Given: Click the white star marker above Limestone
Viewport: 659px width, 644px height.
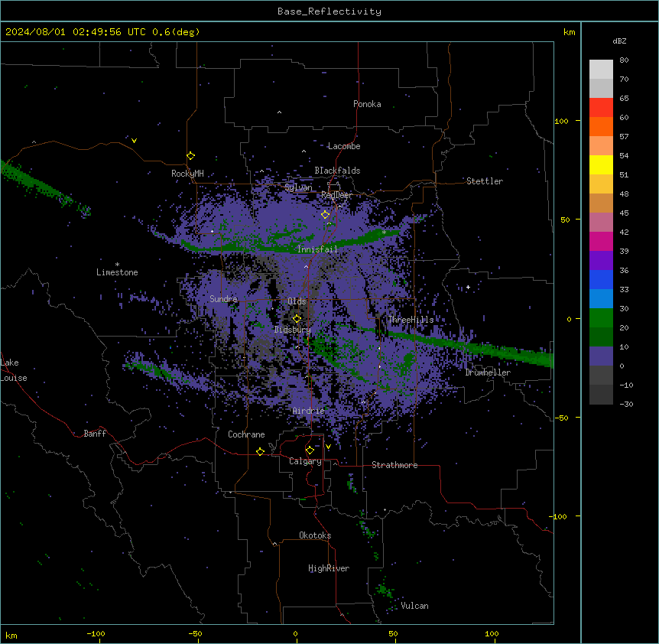Looking at the screenshot, I should (117, 265).
